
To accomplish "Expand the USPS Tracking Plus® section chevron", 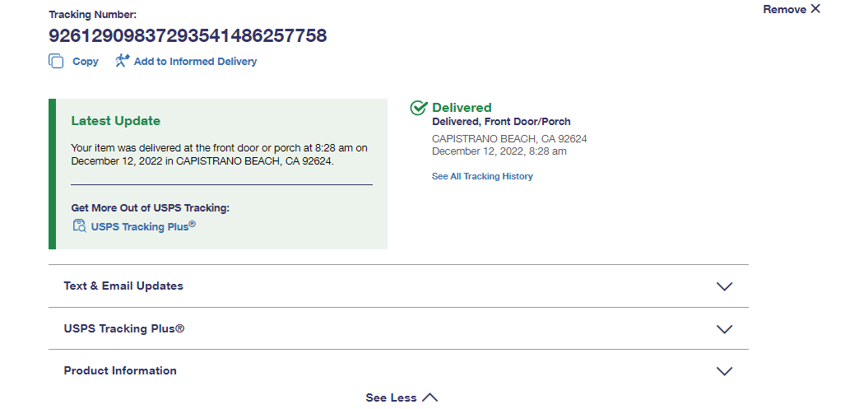I will click(x=724, y=329).
